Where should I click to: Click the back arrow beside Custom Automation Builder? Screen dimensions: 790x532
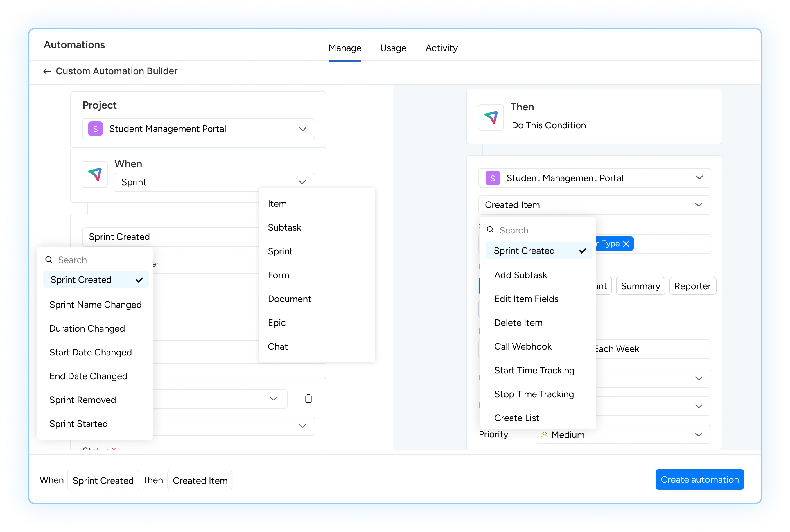click(47, 71)
